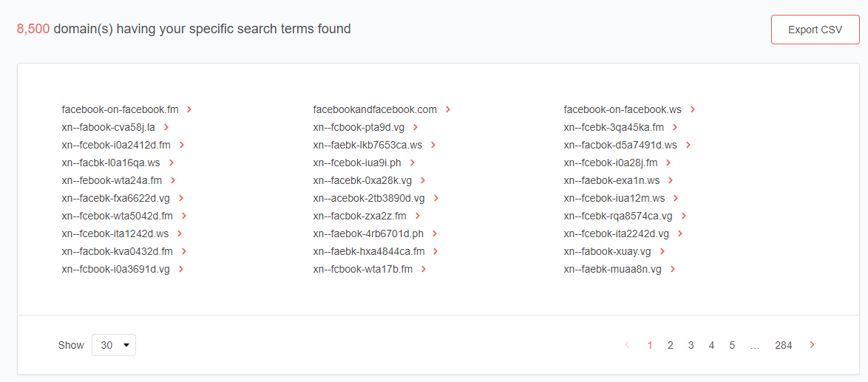Viewport: 868px width, 382px height.
Task: Go to pagination page 4
Action: click(711, 345)
